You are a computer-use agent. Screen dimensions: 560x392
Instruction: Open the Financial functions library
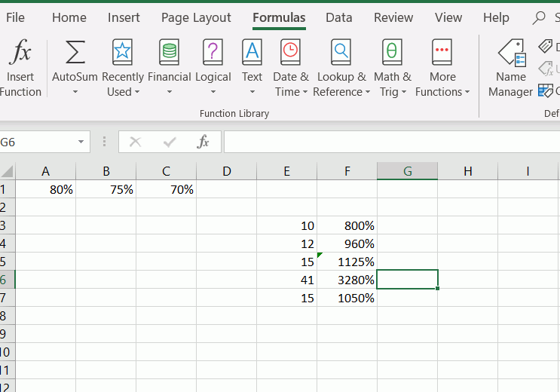coord(169,54)
